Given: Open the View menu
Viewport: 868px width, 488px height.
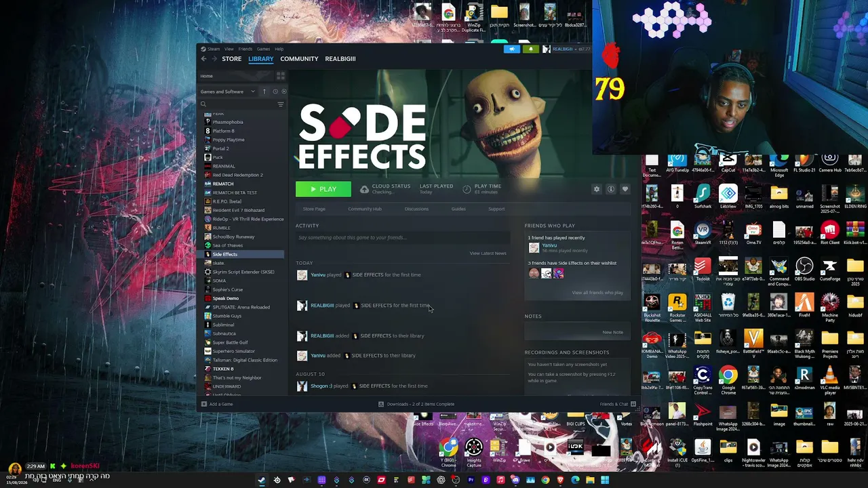Looking at the screenshot, I should [x=229, y=49].
